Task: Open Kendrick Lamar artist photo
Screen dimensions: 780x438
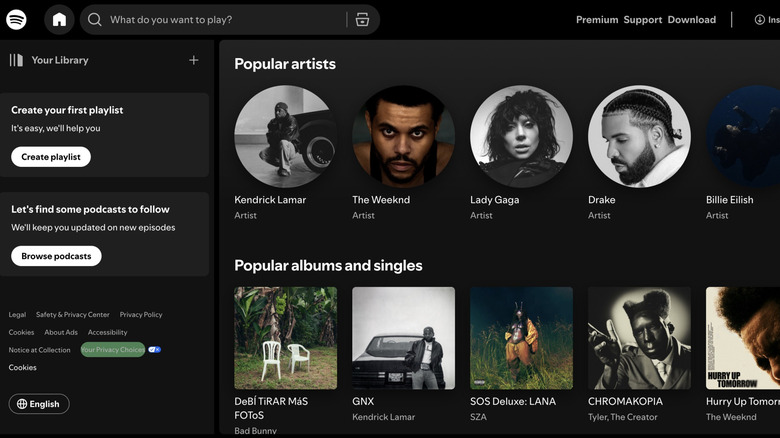Action: click(x=286, y=136)
